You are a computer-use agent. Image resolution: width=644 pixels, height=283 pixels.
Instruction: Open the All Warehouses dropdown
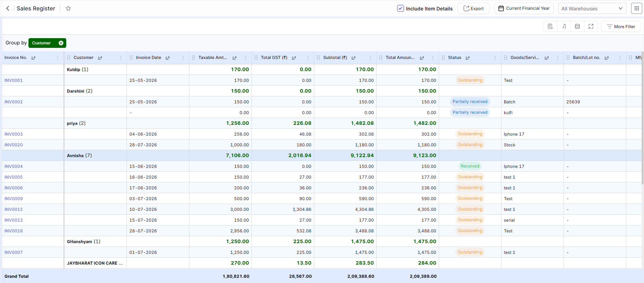[592, 8]
